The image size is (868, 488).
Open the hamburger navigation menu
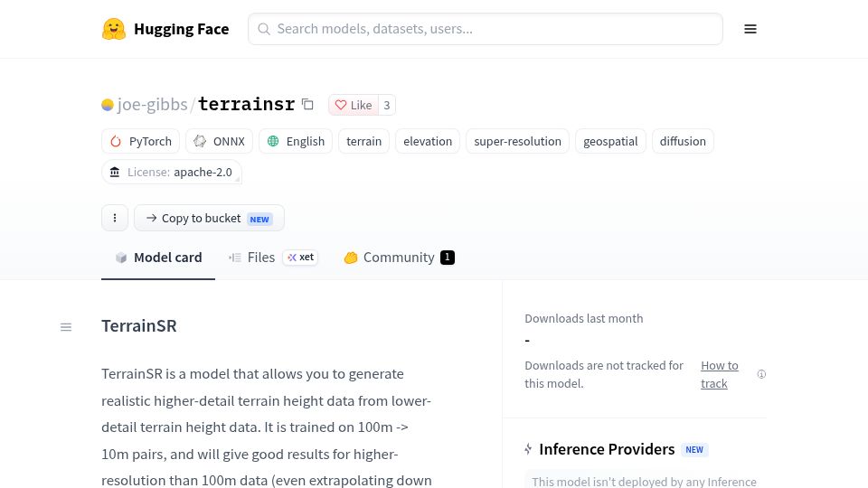point(750,29)
